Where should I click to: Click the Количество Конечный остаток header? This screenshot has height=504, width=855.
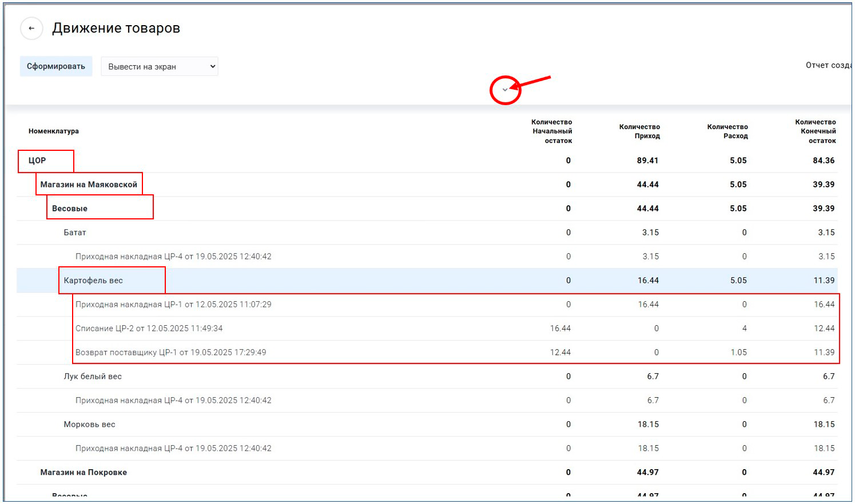[816, 131]
